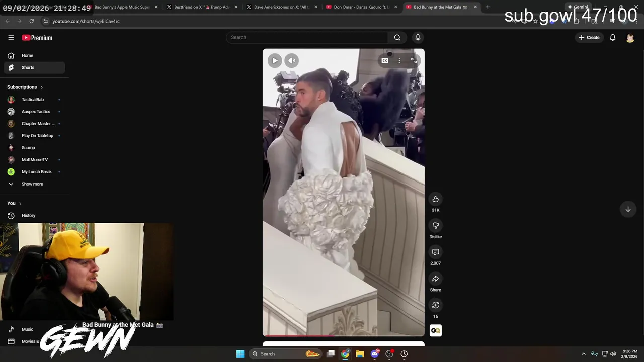
Task: Toggle closed captions on the Short
Action: point(385,61)
